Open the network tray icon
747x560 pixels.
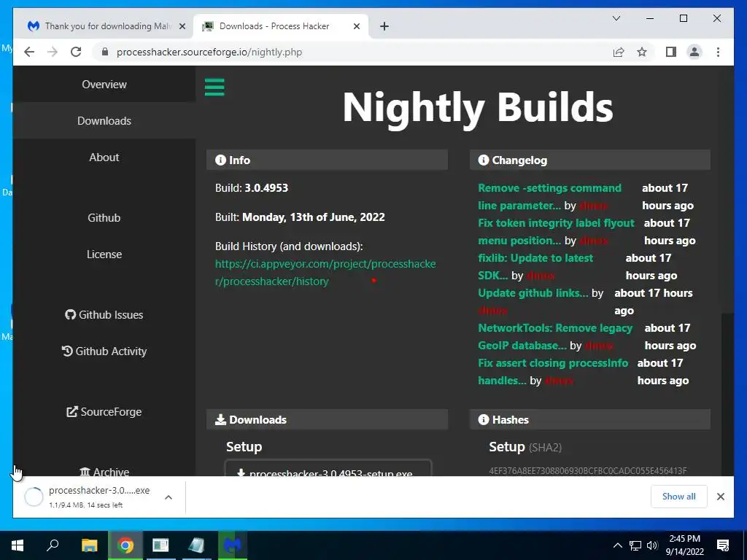pos(635,545)
